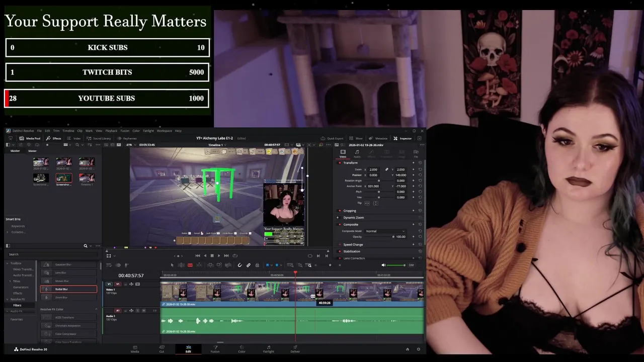
Task: Open the Timeline 1 name dropdown
Action: [217, 145]
